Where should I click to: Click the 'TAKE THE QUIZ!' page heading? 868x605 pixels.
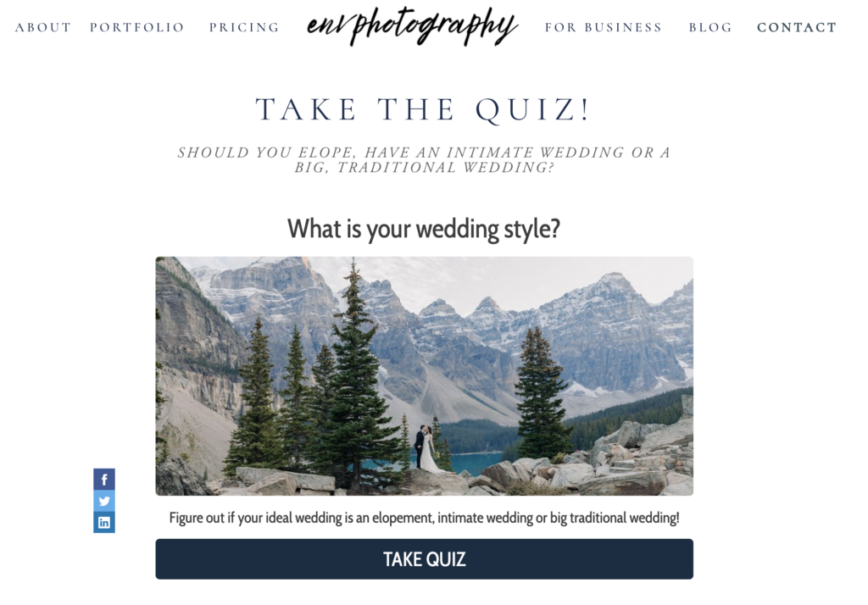pyautogui.click(x=424, y=109)
